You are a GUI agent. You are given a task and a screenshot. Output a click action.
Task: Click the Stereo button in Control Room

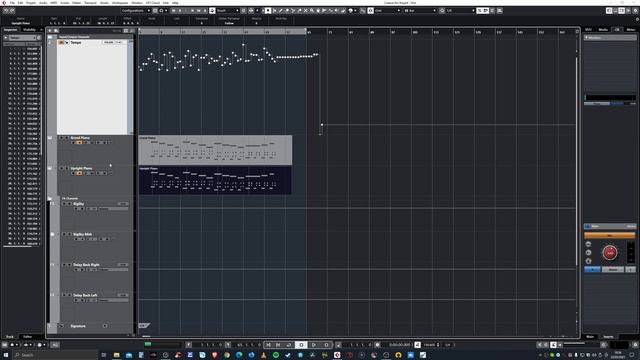[x=613, y=269]
